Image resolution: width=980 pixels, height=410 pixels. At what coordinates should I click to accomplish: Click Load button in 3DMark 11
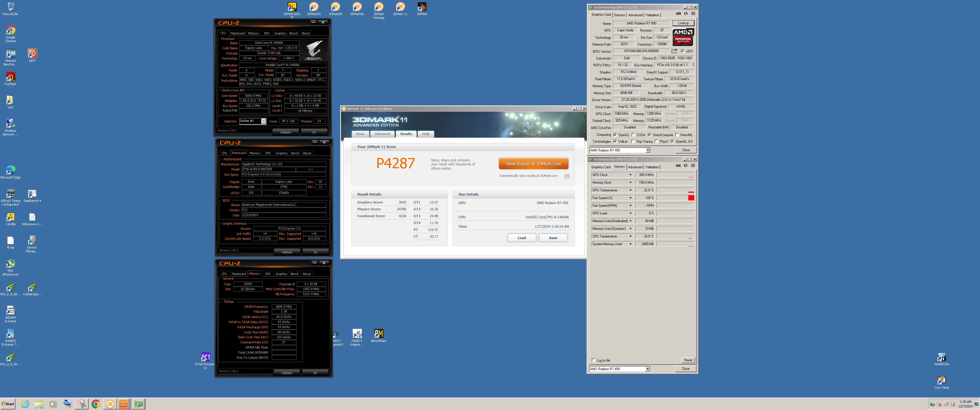coord(522,238)
